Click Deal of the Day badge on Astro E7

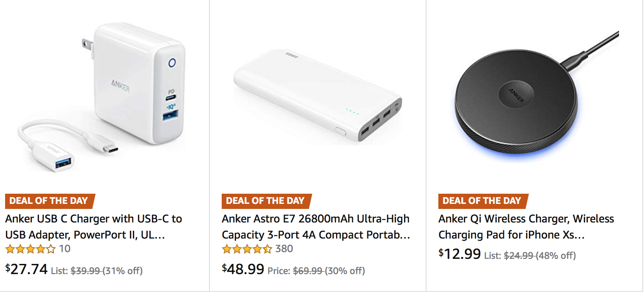(x=265, y=201)
